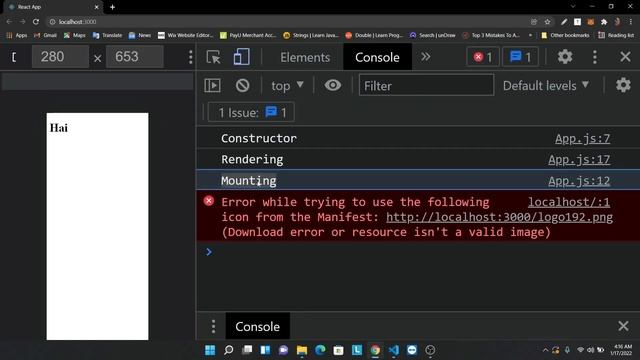The height and width of the screenshot is (360, 640).
Task: Open the drawer three-dot menu
Action: 213,326
